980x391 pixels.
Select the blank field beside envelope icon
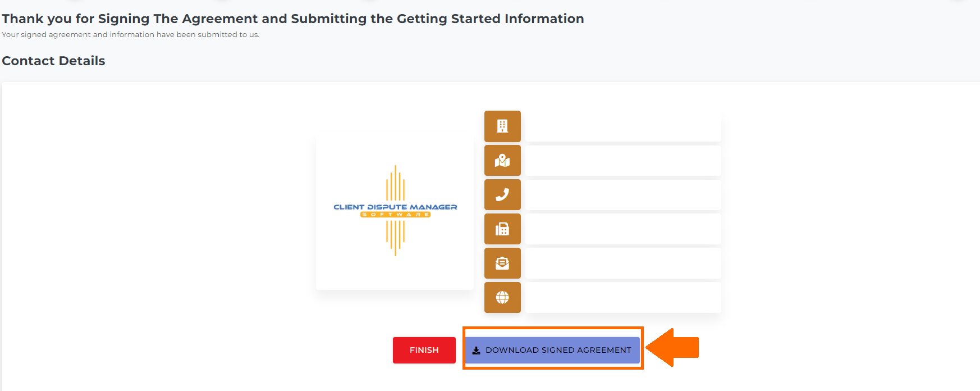[x=622, y=263]
